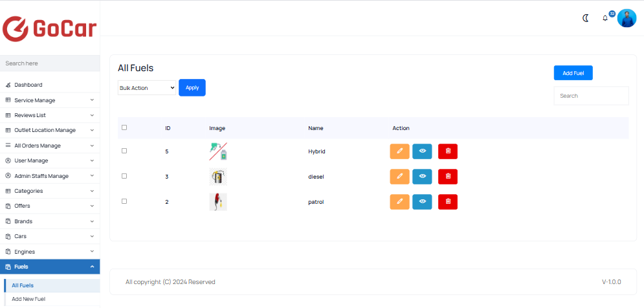Expand User Manage chevron
644x308 pixels.
(92, 160)
